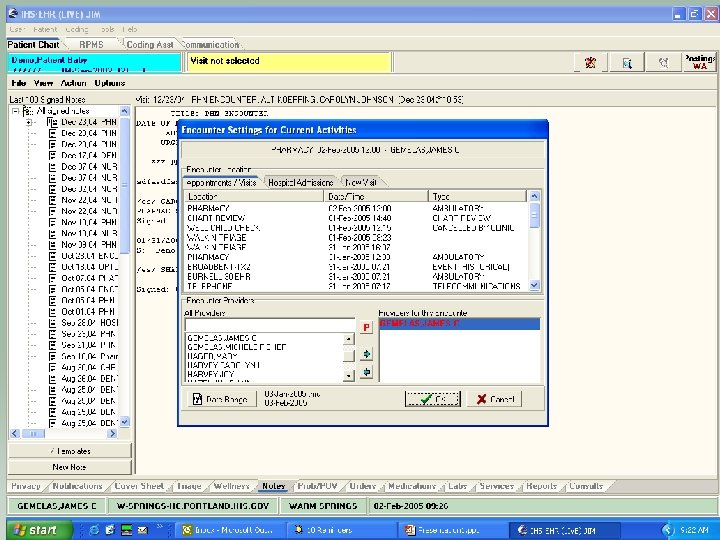Click right arrow to add provider to encounter

tap(366, 354)
